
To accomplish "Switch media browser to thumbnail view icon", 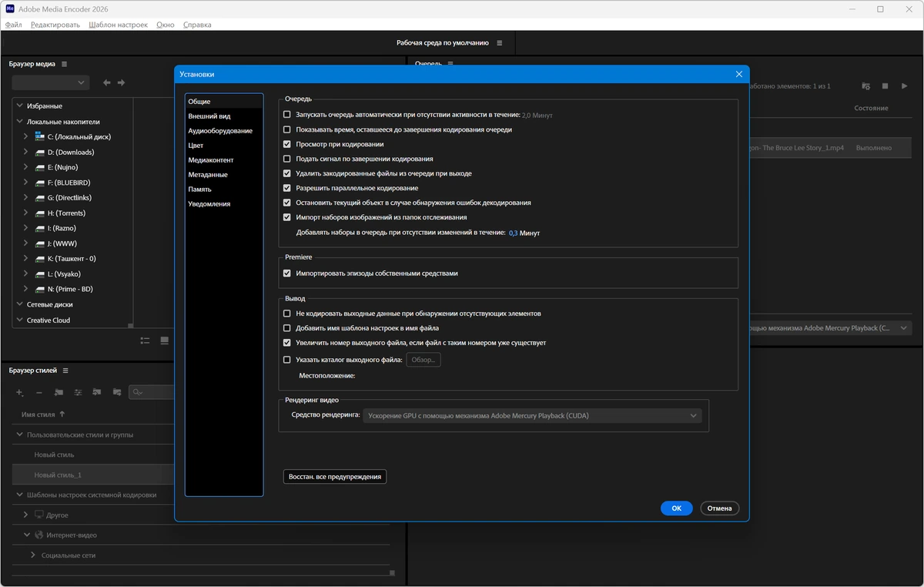I will [165, 340].
